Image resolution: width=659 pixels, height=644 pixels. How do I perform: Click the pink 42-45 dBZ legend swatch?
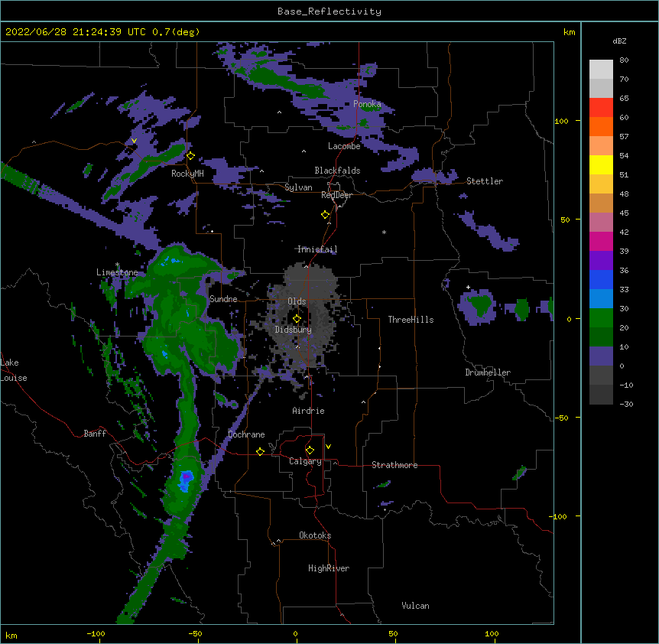[601, 223]
